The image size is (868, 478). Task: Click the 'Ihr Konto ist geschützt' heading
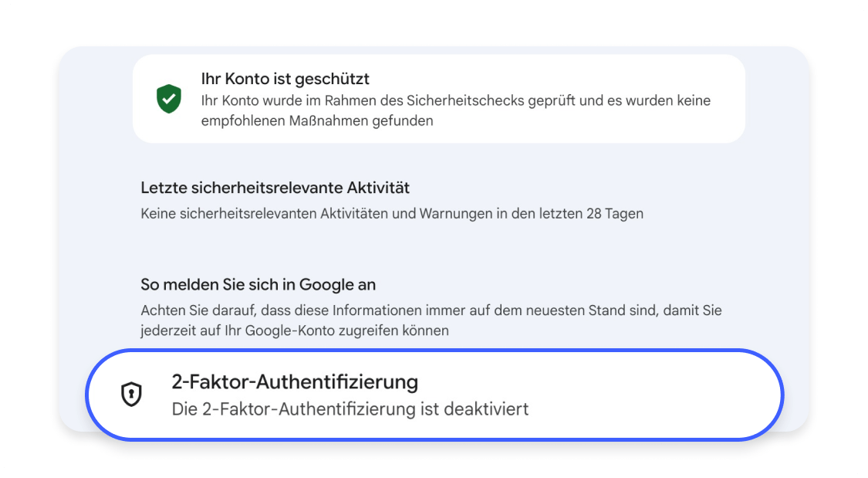pyautogui.click(x=285, y=79)
